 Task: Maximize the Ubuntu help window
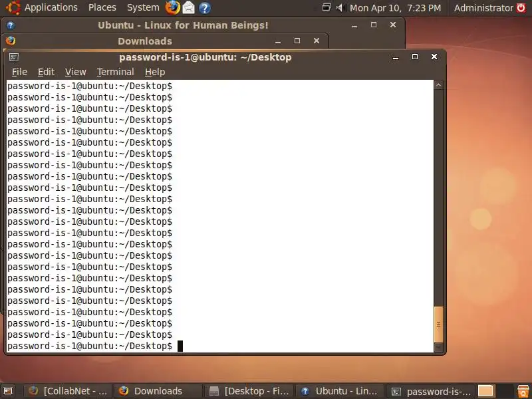tap(374, 25)
